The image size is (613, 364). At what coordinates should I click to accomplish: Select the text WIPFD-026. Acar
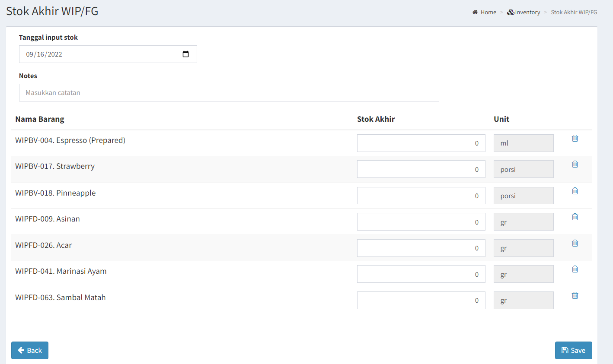43,245
